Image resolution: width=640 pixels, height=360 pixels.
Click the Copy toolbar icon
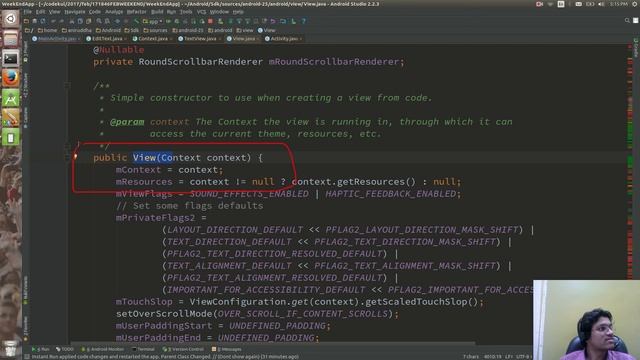pos(80,21)
